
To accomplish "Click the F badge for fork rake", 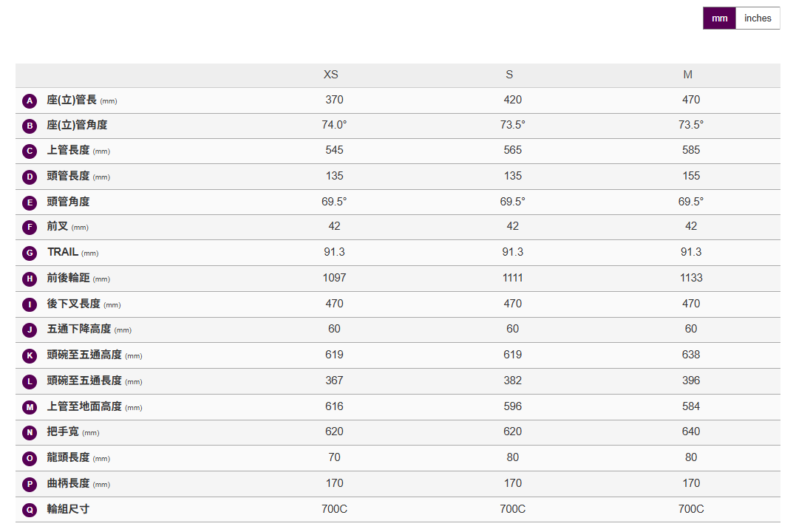I will (30, 228).
